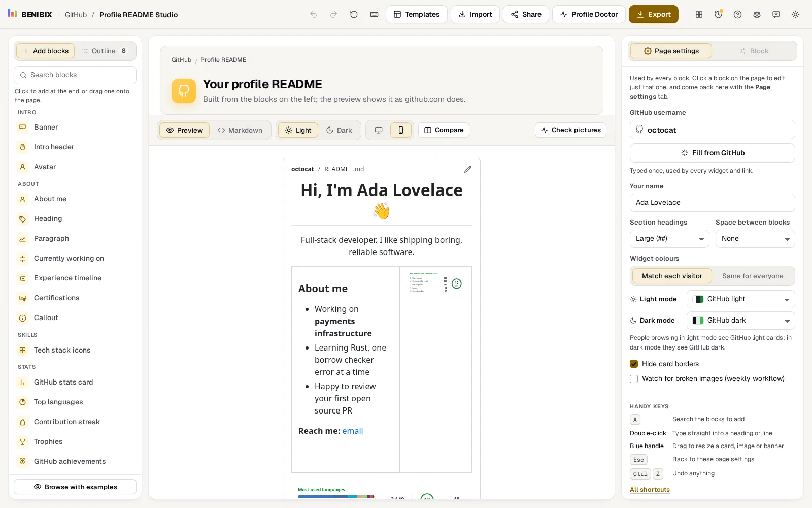
Task: Click the Check pictures button
Action: (570, 130)
